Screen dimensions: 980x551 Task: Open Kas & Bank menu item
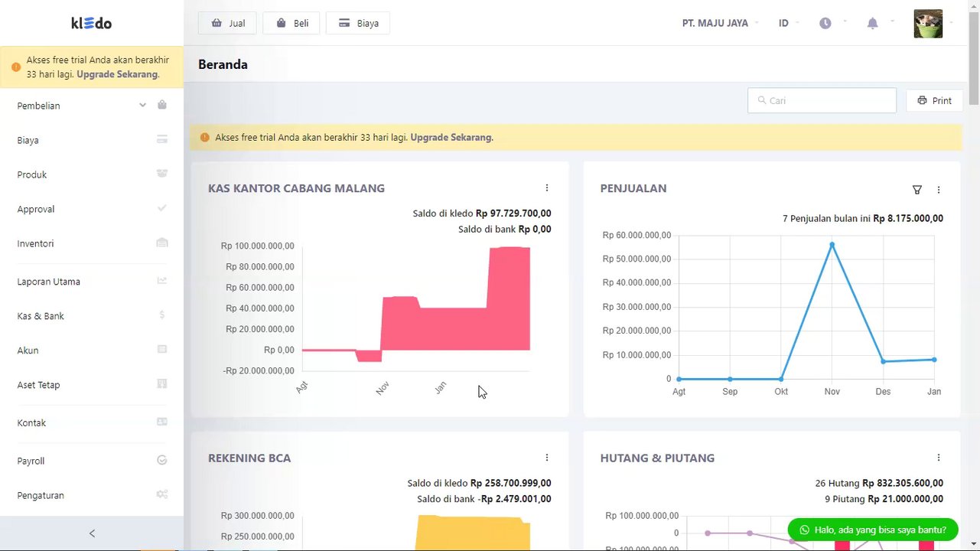pyautogui.click(x=41, y=316)
